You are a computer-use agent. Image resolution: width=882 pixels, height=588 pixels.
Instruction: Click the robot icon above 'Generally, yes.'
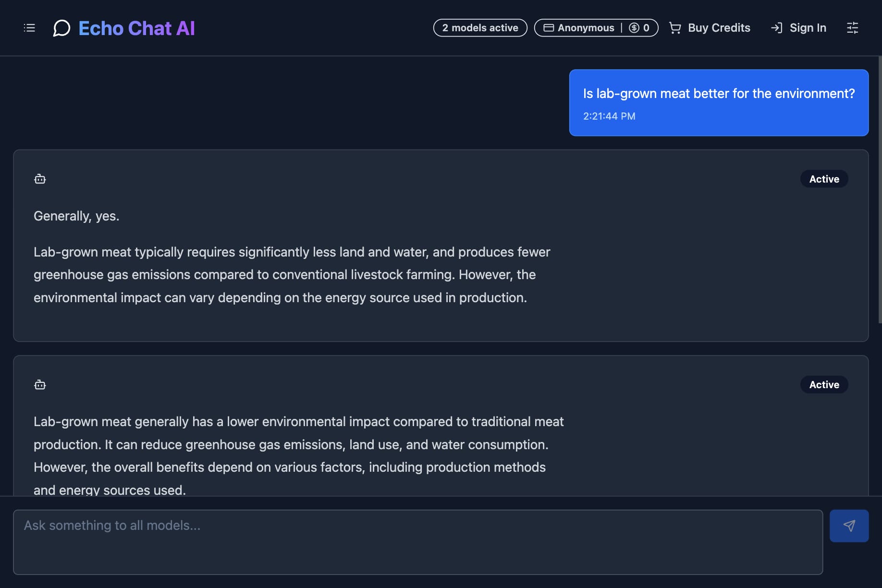(x=40, y=179)
